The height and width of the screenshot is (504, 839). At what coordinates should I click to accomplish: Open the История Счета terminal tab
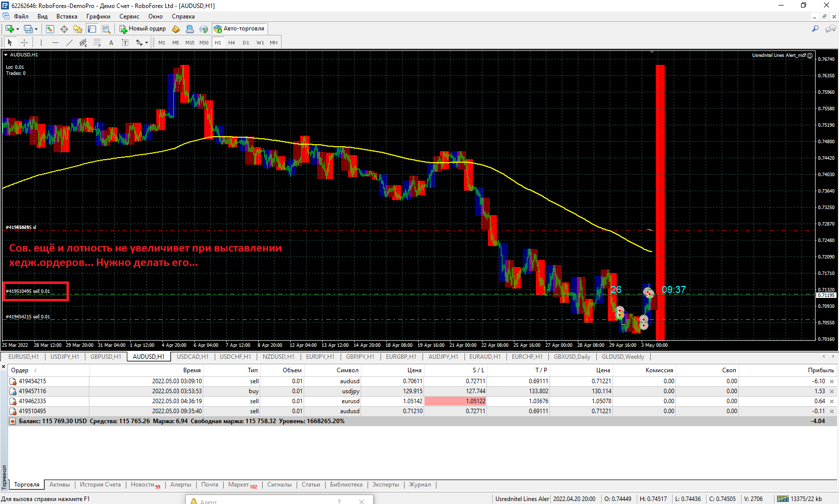point(100,485)
